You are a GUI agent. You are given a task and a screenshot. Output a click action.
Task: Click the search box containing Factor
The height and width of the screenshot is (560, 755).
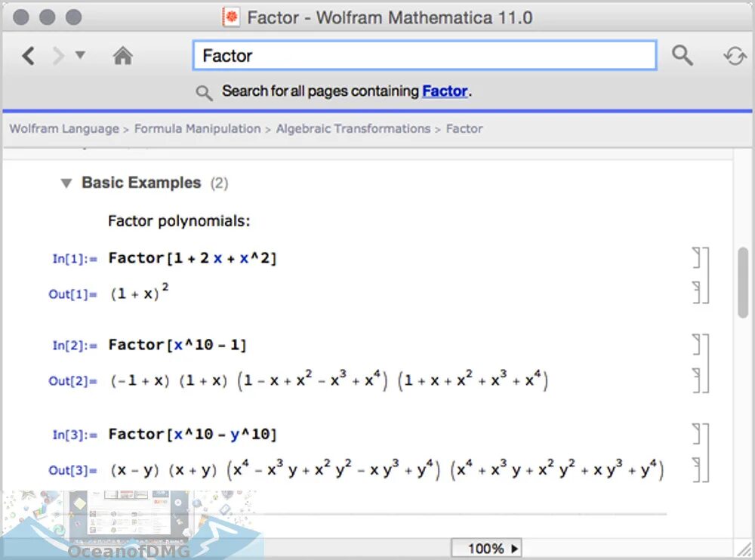[x=424, y=56]
